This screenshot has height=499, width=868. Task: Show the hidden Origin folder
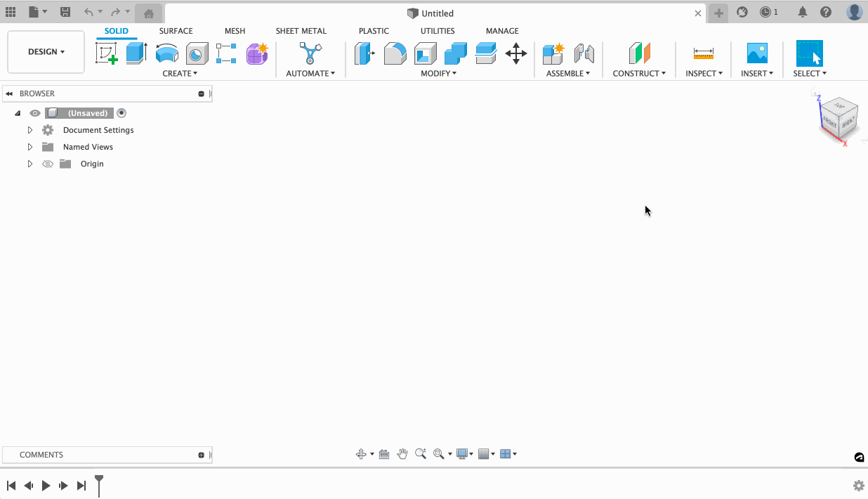click(x=48, y=164)
